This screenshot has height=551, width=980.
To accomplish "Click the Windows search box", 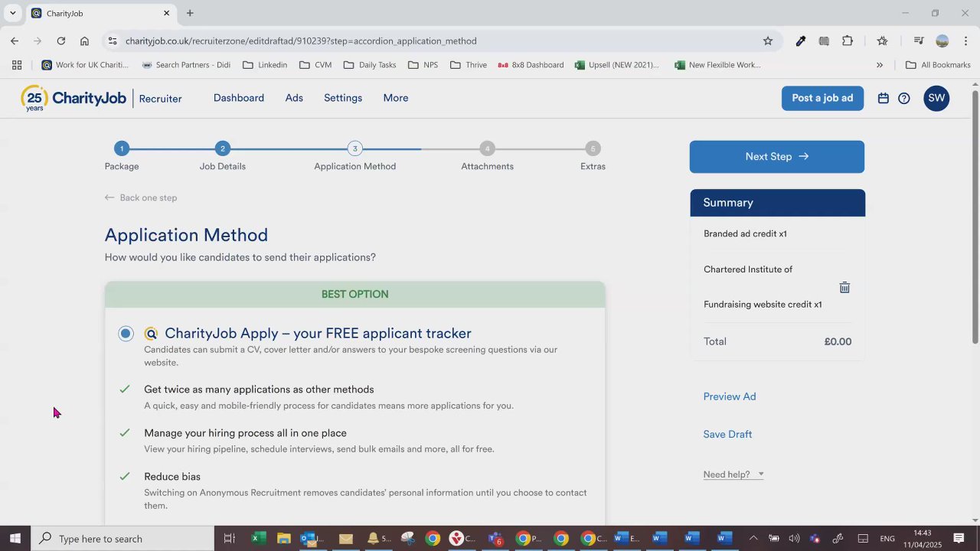I will click(x=122, y=539).
